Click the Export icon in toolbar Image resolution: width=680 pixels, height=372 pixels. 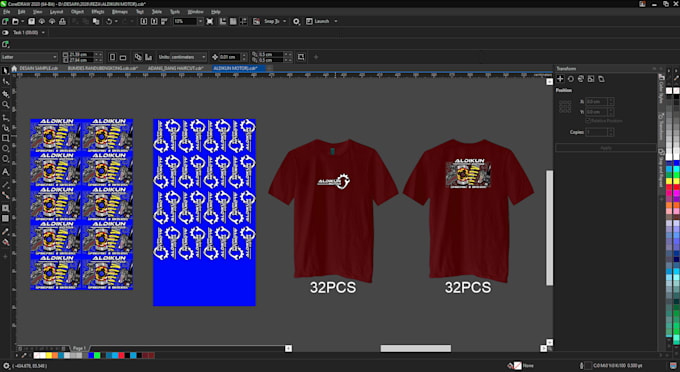[154, 21]
